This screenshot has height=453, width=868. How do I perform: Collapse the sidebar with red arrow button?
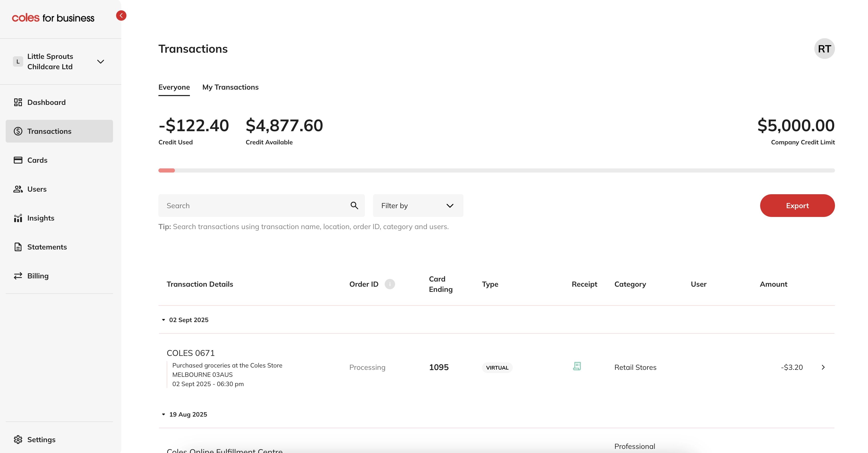tap(121, 15)
